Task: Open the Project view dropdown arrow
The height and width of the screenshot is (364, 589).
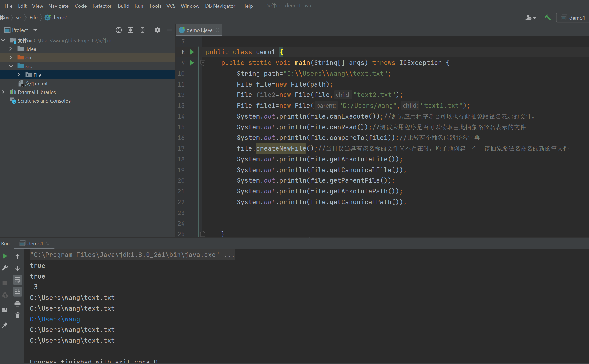Action: point(35,30)
